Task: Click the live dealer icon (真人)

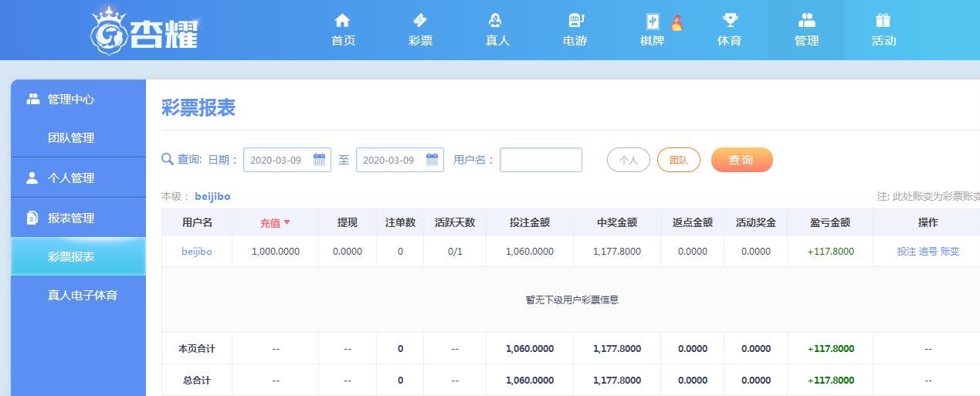Action: 497,21
